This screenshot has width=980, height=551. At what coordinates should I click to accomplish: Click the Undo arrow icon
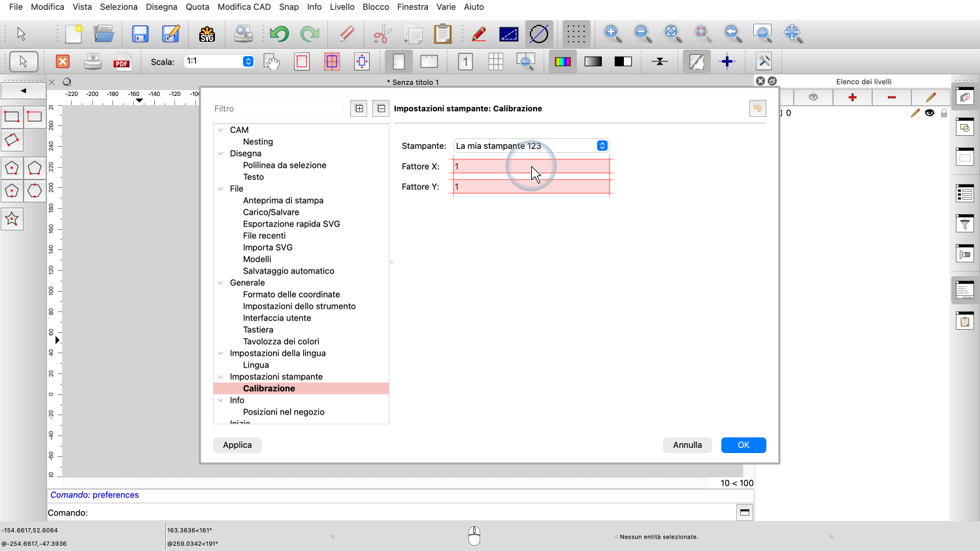click(279, 34)
